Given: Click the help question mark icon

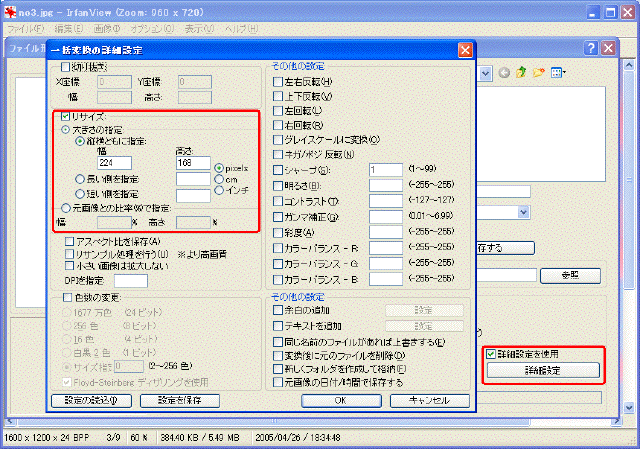Looking at the screenshot, I should (607, 48).
